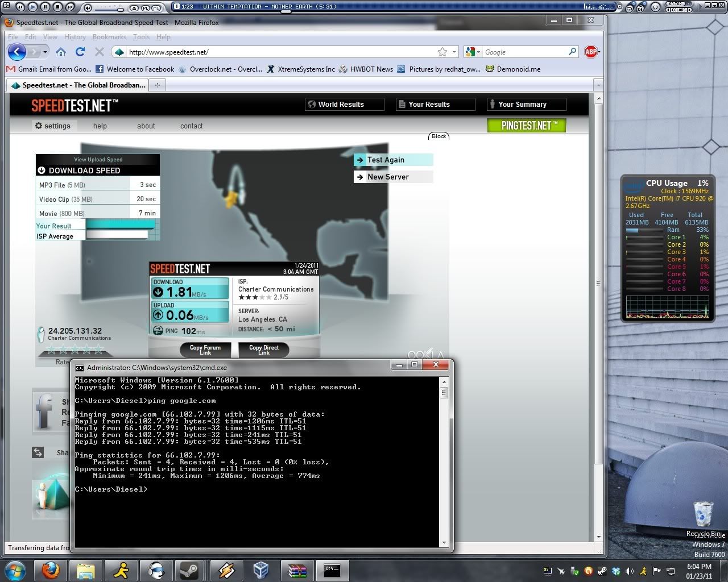Click cmd window vertical scrollbar
This screenshot has height=582, width=728.
tap(444, 462)
